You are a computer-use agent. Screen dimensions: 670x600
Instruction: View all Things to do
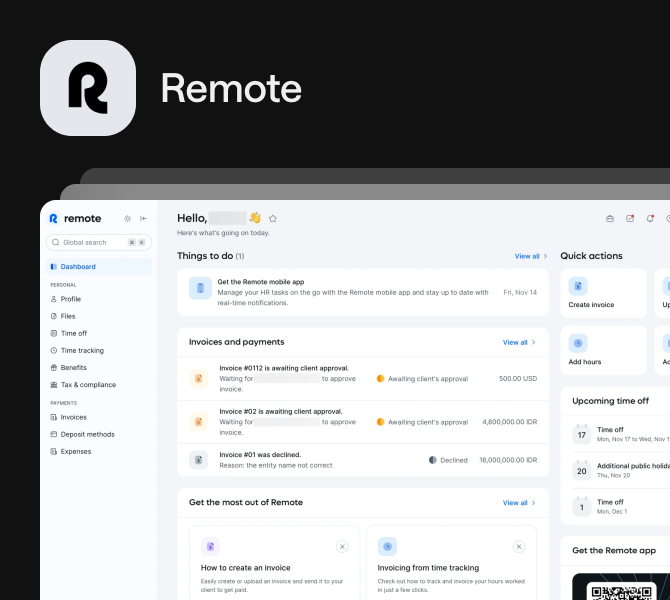tap(530, 256)
